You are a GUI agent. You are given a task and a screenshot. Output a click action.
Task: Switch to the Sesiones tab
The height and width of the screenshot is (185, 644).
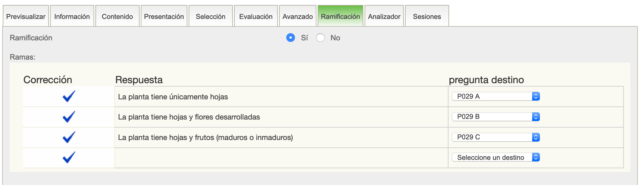point(427,16)
